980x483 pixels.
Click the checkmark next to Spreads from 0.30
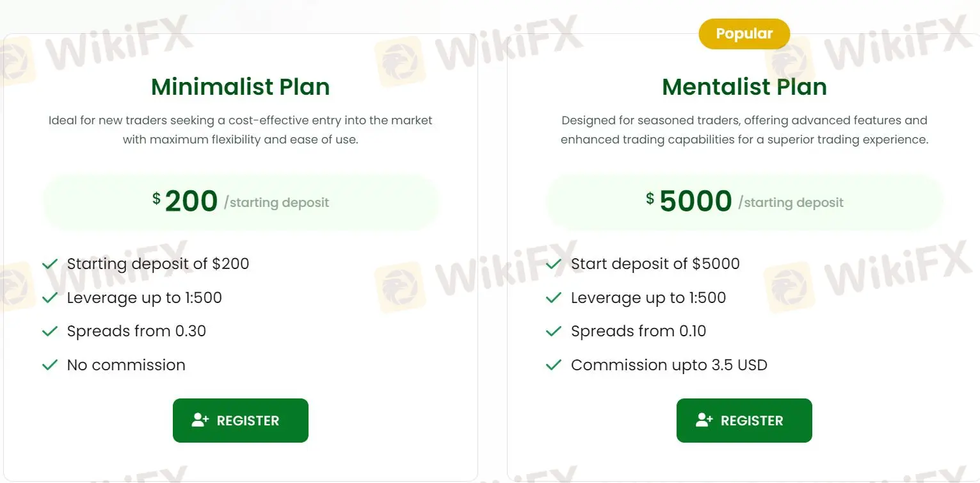pyautogui.click(x=50, y=331)
